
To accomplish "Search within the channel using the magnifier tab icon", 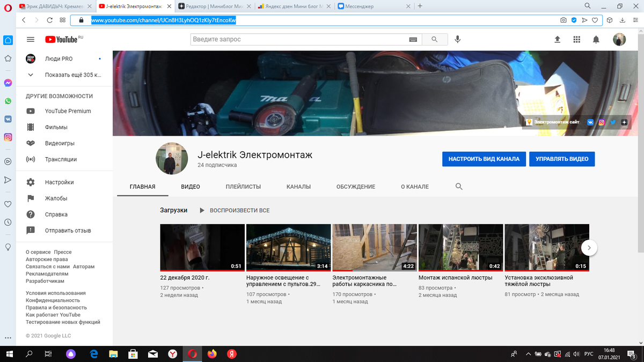I will pos(459,187).
